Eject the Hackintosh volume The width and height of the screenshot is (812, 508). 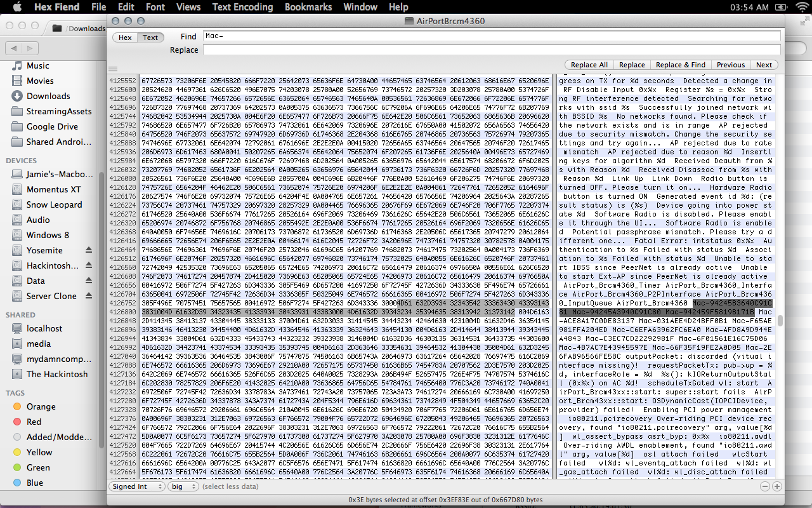[89, 265]
